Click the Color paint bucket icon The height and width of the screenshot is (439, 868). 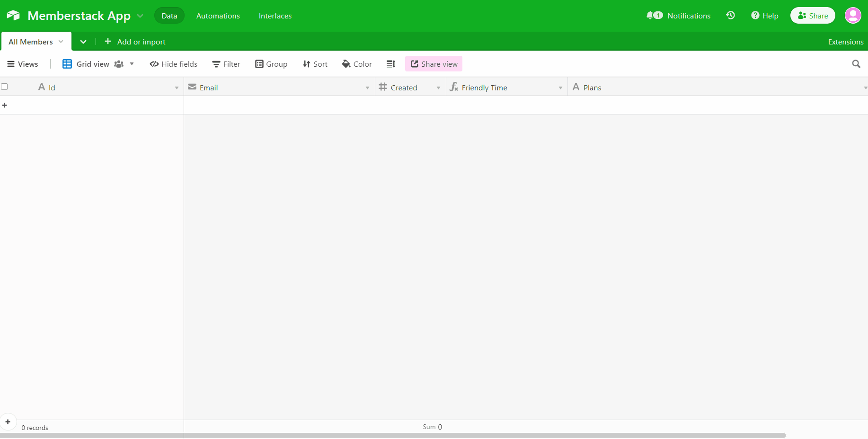click(346, 64)
